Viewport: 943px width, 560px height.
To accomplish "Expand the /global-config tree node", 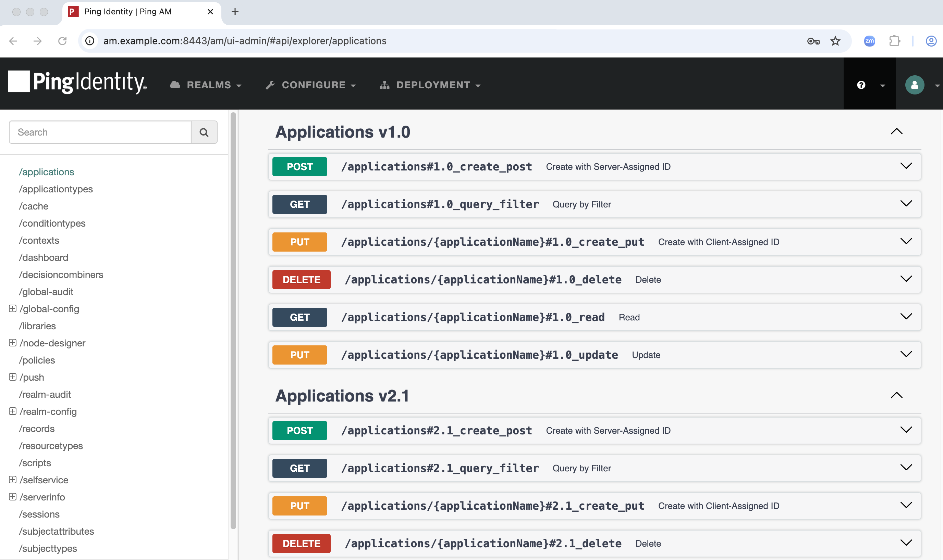I will click(12, 308).
